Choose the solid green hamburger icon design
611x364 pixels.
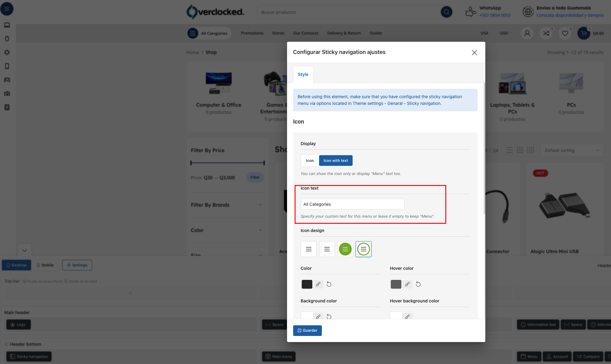[x=345, y=249]
